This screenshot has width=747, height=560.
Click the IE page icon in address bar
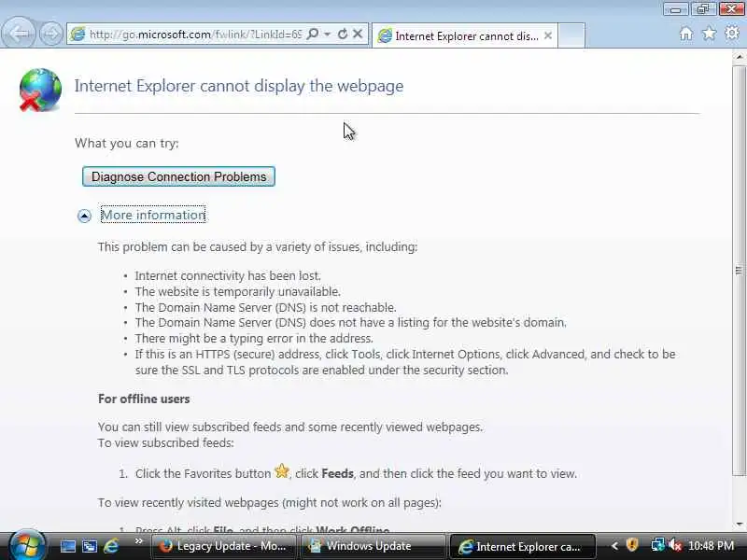point(78,35)
